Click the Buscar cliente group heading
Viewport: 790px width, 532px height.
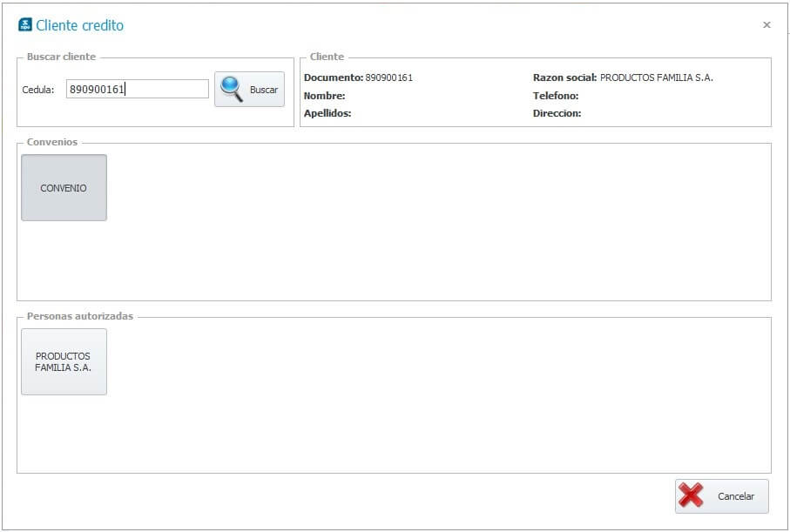click(62, 57)
